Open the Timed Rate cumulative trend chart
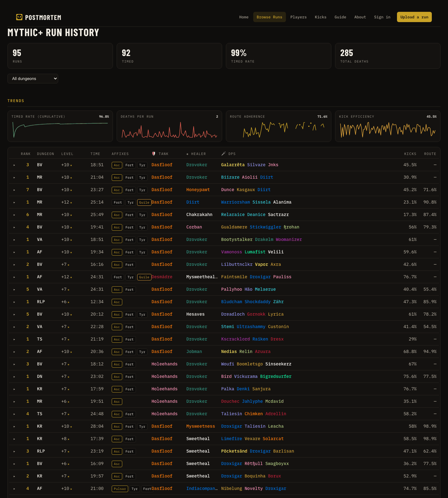The height and width of the screenshot is (498, 448). pyautogui.click(x=60, y=126)
